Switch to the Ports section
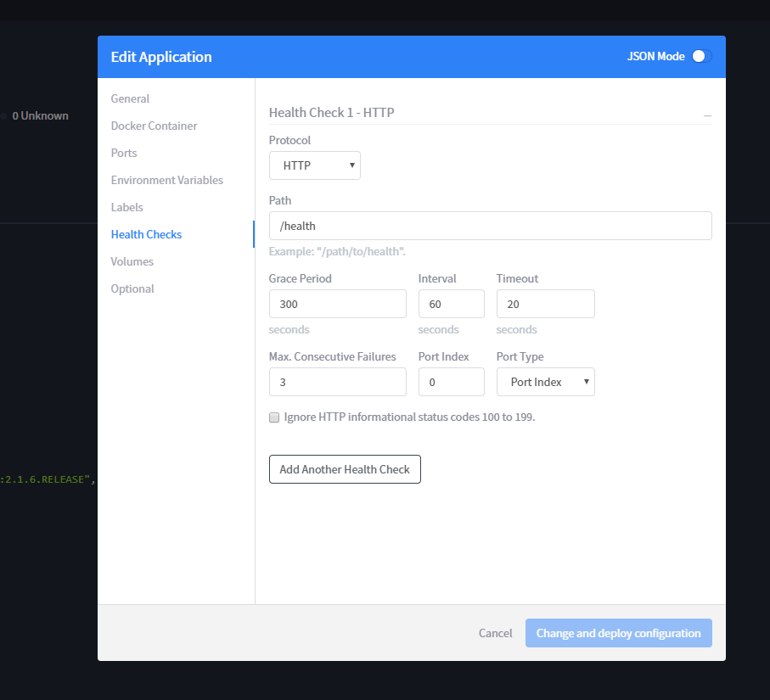770x700 pixels. [x=124, y=153]
